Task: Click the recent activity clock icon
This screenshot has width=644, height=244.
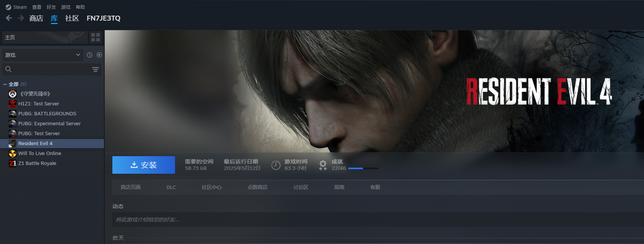Action: [x=89, y=55]
